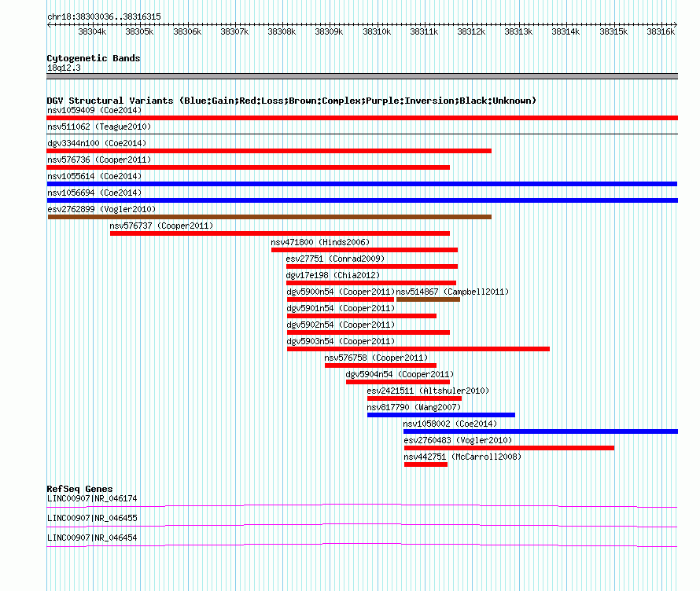Image resolution: width=700 pixels, height=591 pixels.
Task: Open esv2421511 (Altshuler2010) label
Action: pyautogui.click(x=428, y=391)
